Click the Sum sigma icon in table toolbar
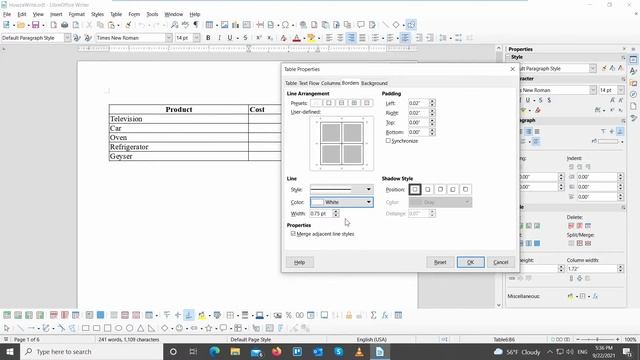The width and height of the screenshot is (640, 360). click(x=373, y=315)
